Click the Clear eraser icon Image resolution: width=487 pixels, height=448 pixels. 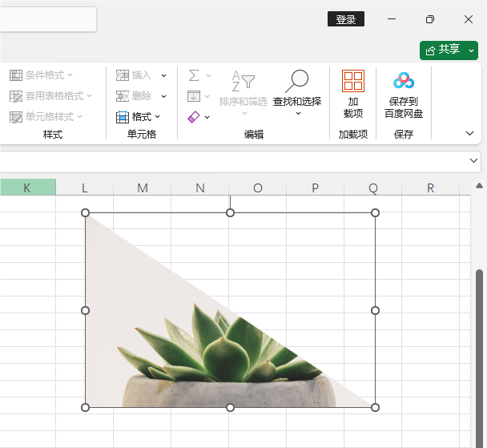(194, 117)
